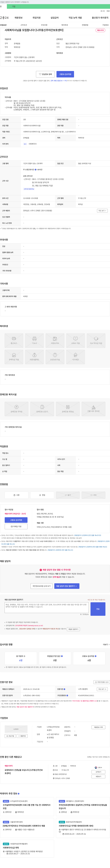Click the top 고용24 입사지원 button
Screen dimensions: 110x868
65,74
